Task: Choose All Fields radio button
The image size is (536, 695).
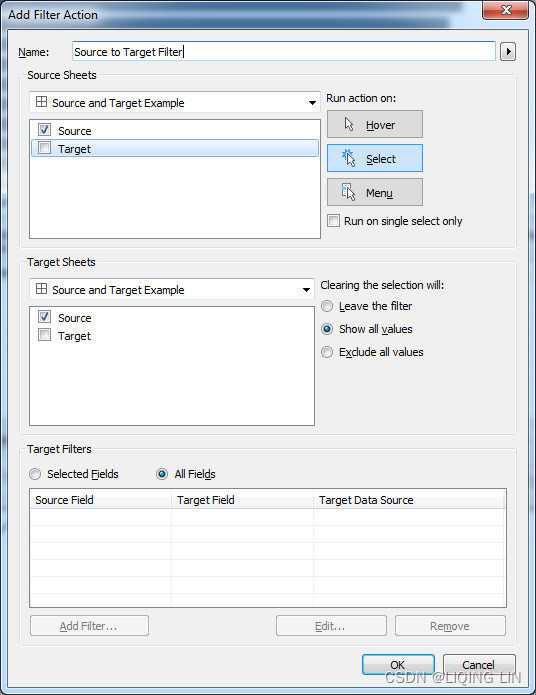Action: (x=162, y=474)
